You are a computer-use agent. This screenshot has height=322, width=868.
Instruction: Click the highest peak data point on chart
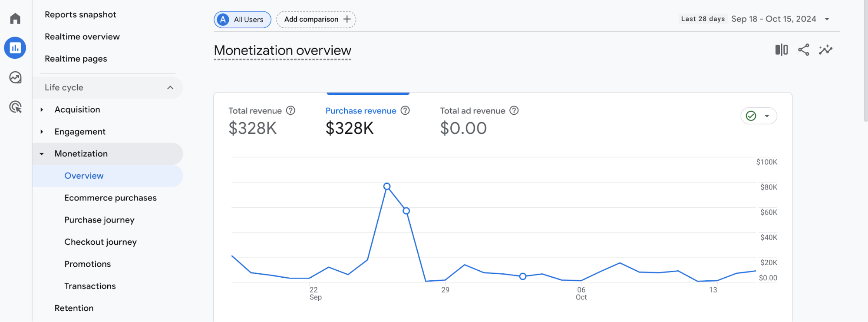click(387, 186)
